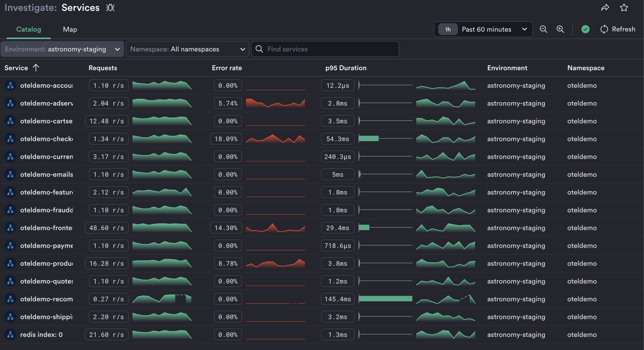Click the oteldemo-checkout error rate sparkline
644x350 pixels.
click(275, 139)
